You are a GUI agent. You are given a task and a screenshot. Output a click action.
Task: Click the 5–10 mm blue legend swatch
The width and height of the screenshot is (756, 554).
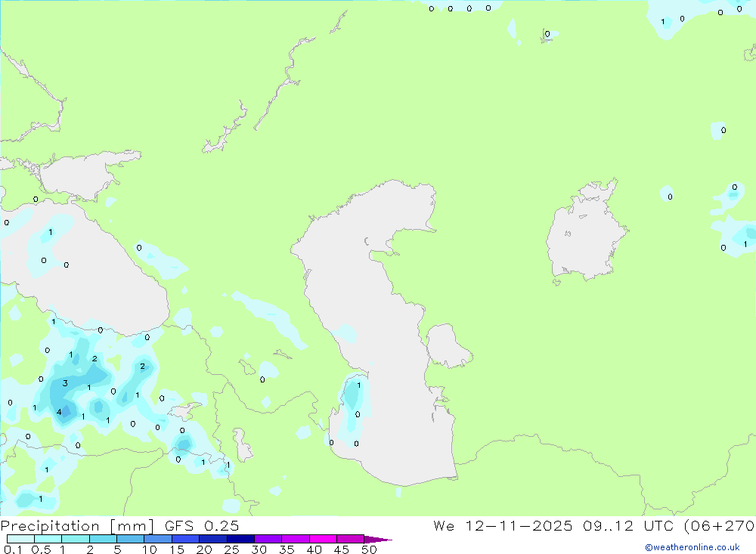coord(131,539)
